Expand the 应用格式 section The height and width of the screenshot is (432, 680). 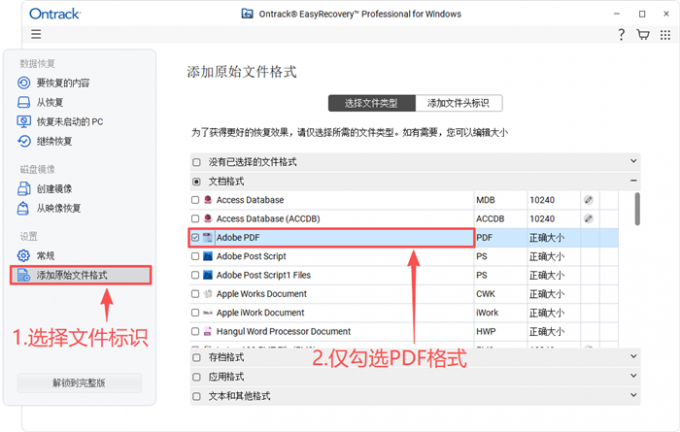[633, 376]
